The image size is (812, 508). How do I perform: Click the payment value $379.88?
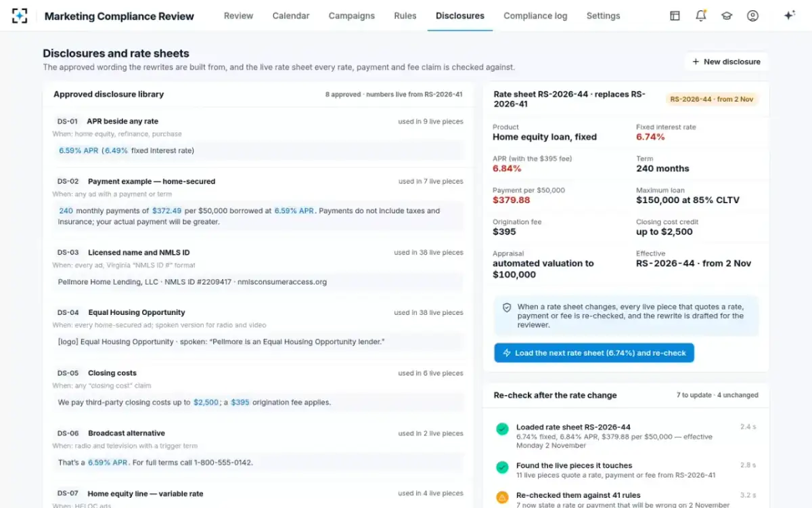[x=511, y=200]
